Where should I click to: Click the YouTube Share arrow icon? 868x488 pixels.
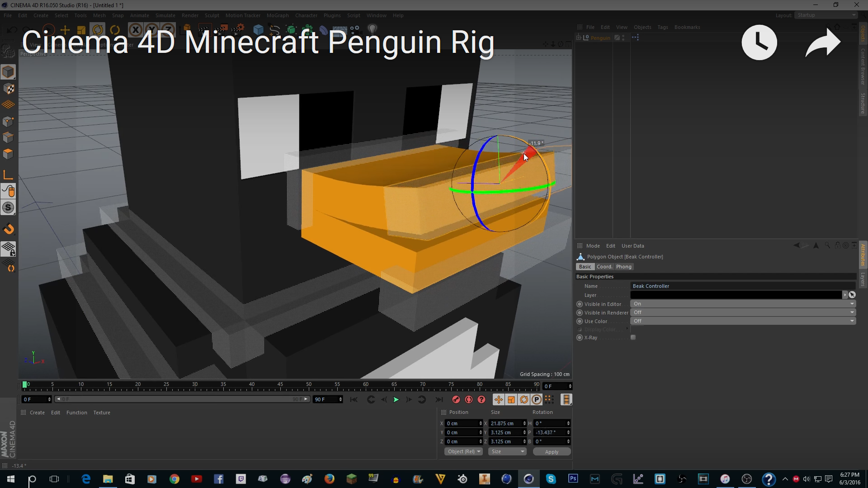[x=823, y=42]
